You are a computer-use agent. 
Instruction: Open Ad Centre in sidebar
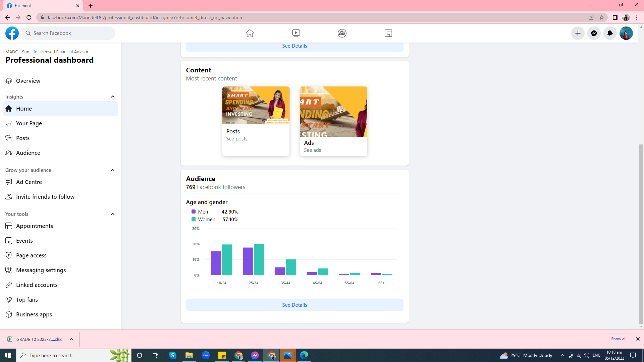[29, 182]
